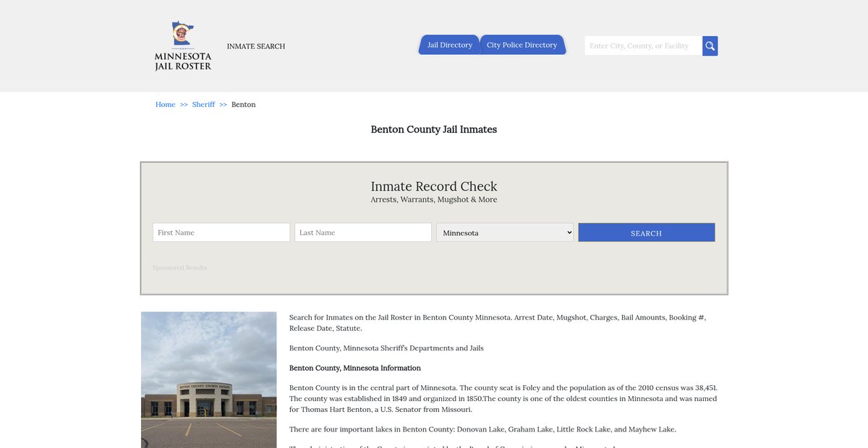
Task: Focus the Last Name field
Action: [363, 233]
